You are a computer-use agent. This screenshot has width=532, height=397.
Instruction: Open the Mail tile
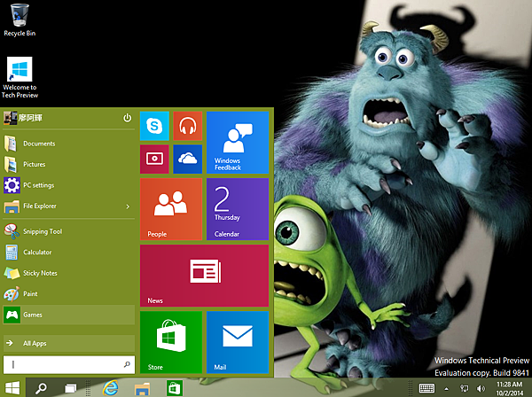238,342
